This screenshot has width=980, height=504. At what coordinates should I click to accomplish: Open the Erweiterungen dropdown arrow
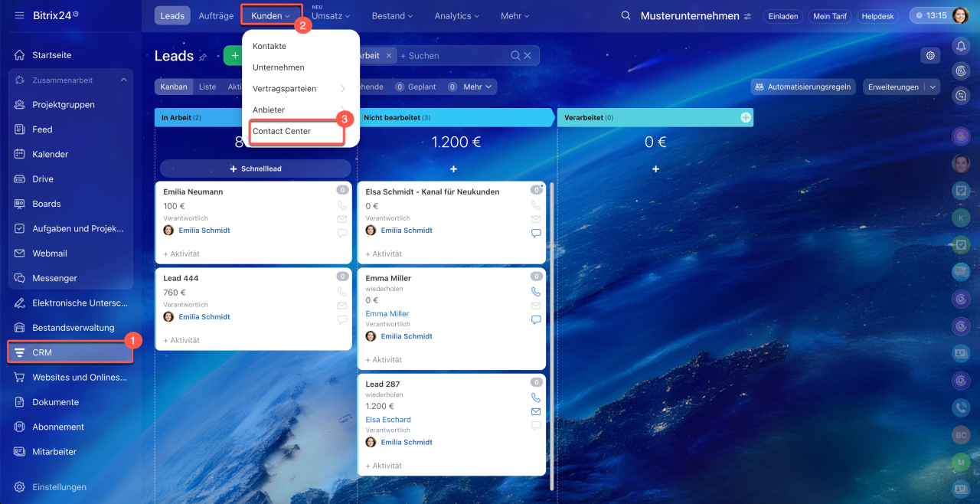(933, 87)
